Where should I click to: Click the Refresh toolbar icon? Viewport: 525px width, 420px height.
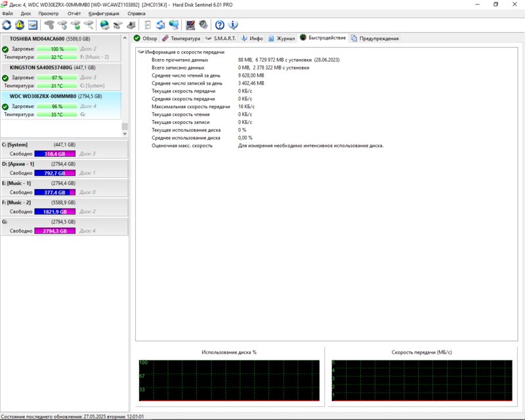coord(7,25)
